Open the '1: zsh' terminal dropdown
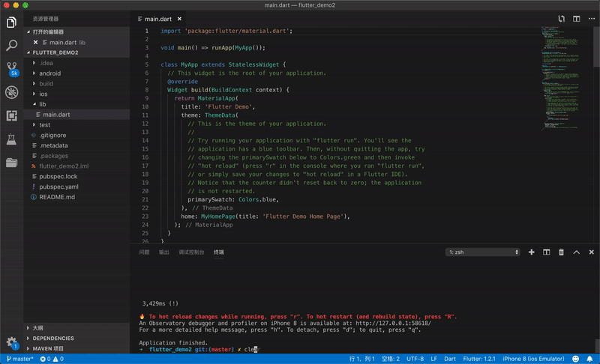The image size is (600, 364). (x=482, y=252)
